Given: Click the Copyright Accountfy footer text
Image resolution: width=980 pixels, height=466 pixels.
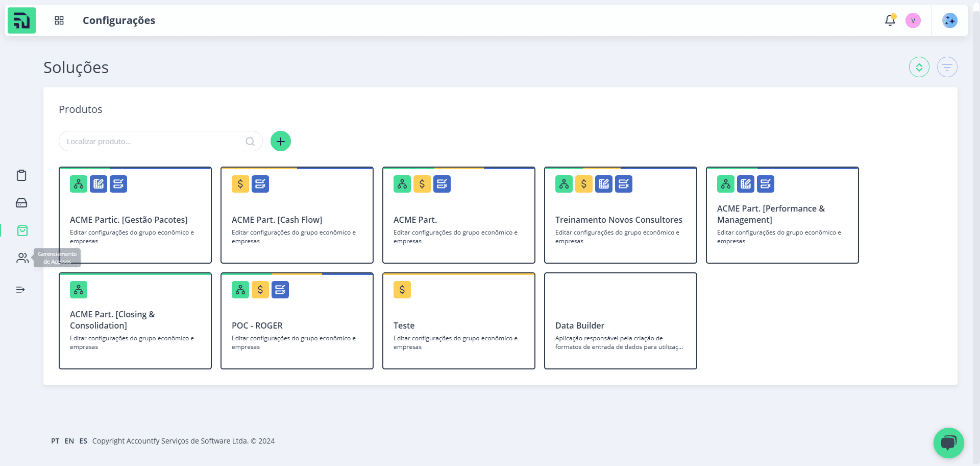Looking at the screenshot, I should [183, 441].
